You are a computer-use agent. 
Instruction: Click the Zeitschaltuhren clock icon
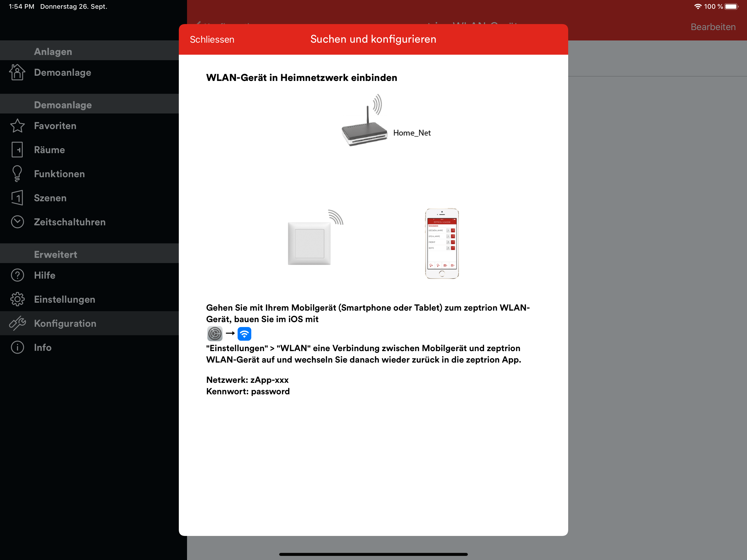[x=17, y=222]
